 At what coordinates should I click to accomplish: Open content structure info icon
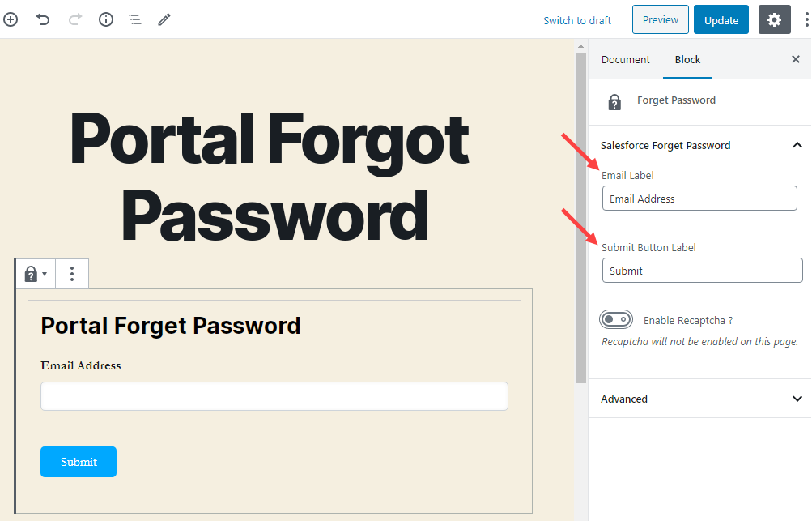pos(105,19)
